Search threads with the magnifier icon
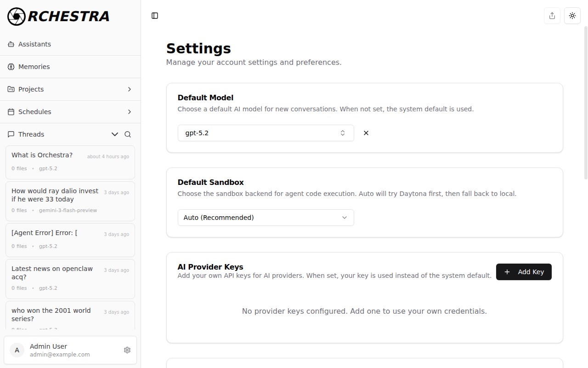 point(128,134)
